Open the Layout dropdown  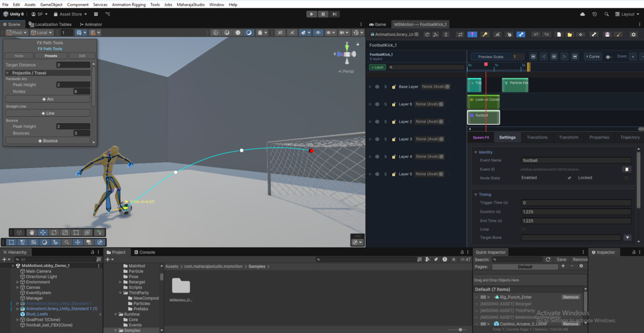point(628,14)
